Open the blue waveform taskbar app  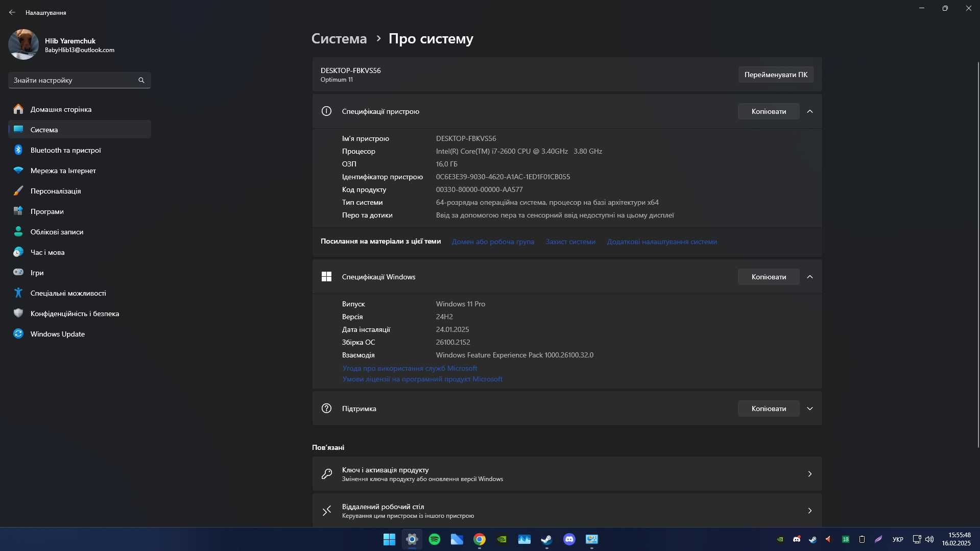click(x=524, y=539)
